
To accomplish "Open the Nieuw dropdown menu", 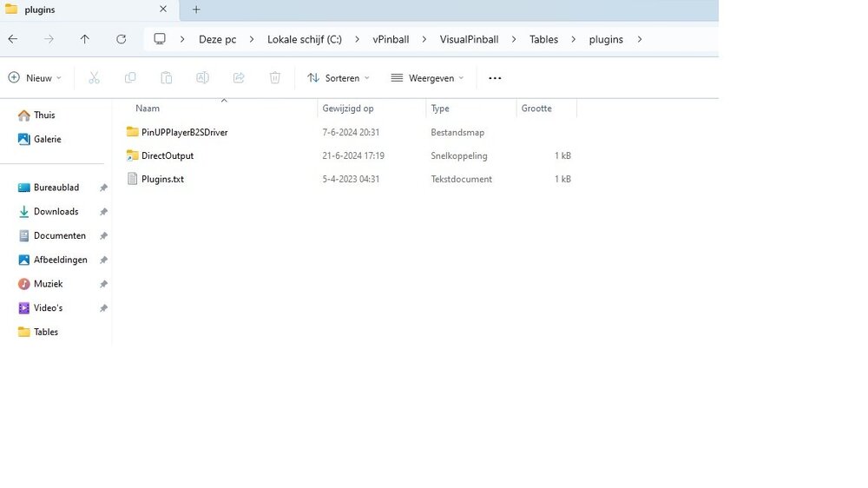I will pyautogui.click(x=35, y=78).
